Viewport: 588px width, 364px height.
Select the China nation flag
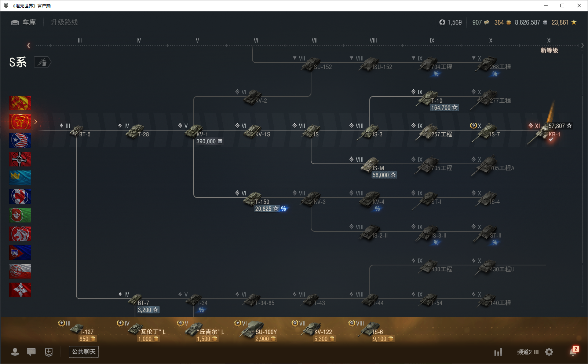coord(20,103)
